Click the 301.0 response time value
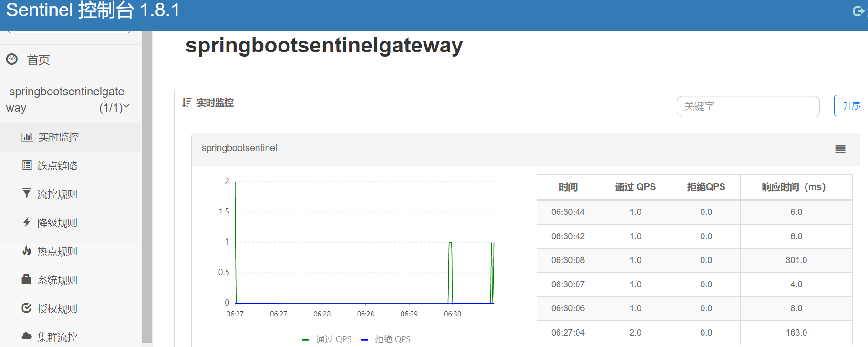 [x=796, y=260]
